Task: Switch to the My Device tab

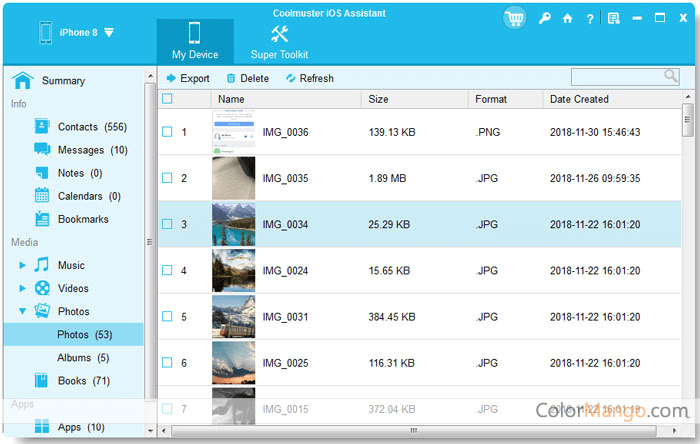Action: (x=195, y=41)
